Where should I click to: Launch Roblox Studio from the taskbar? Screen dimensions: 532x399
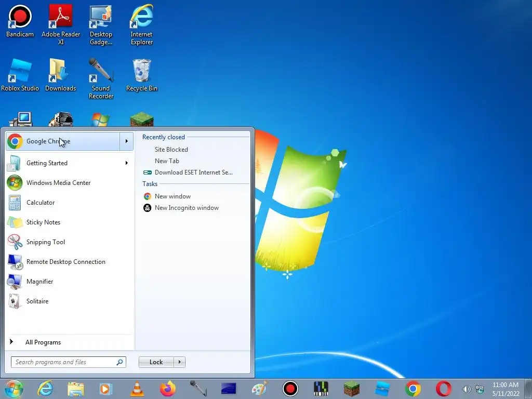point(382,389)
